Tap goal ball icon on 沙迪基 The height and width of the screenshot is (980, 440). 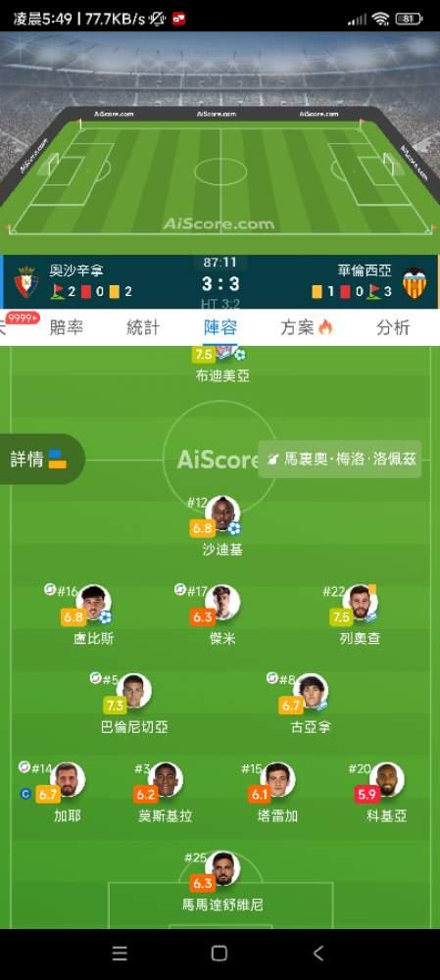[234, 529]
